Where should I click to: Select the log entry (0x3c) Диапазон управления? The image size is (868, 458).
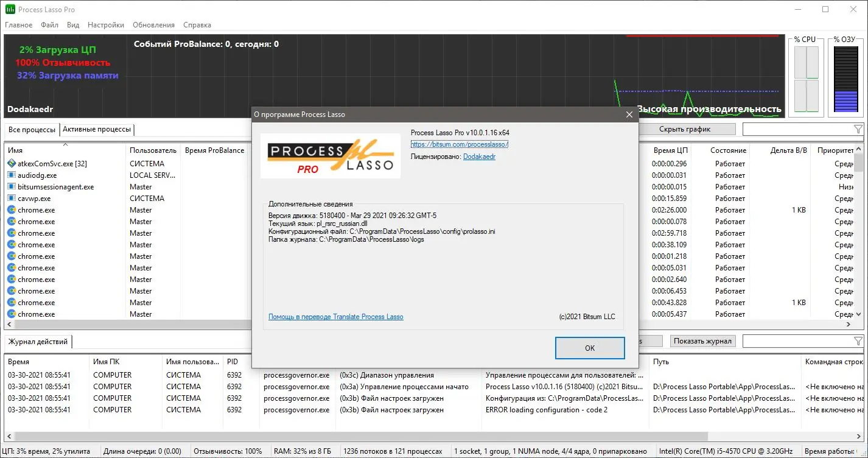point(387,375)
